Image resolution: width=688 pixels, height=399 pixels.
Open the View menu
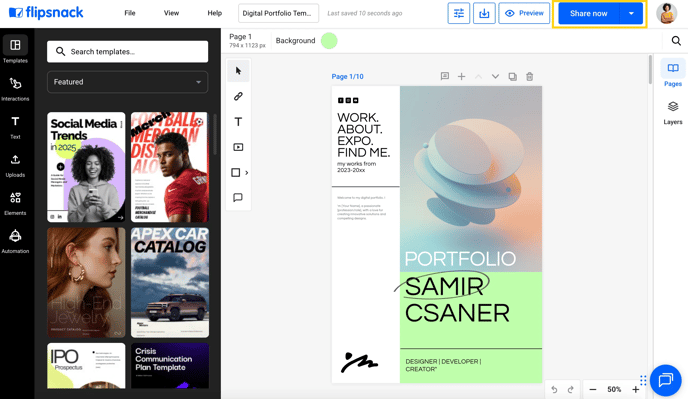[x=172, y=13]
